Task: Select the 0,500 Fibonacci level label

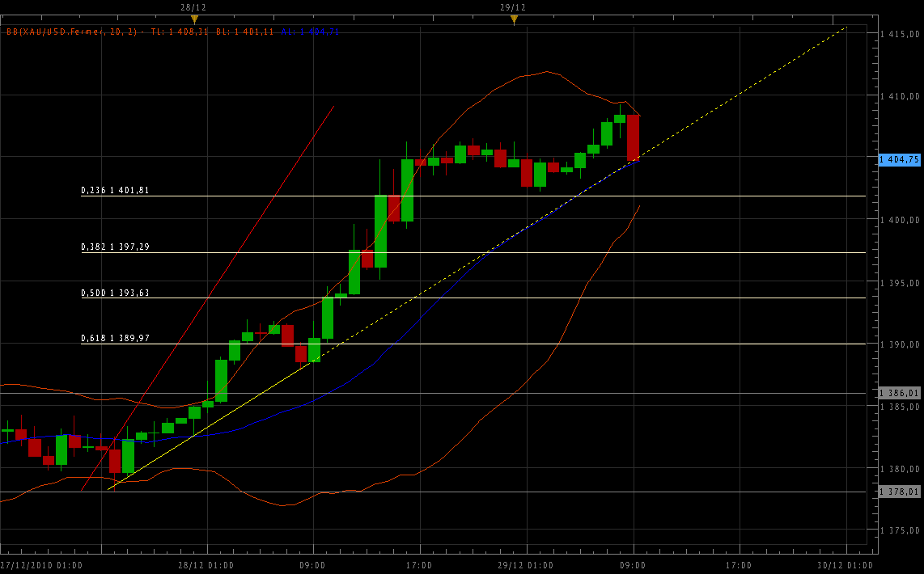Action: pos(115,293)
